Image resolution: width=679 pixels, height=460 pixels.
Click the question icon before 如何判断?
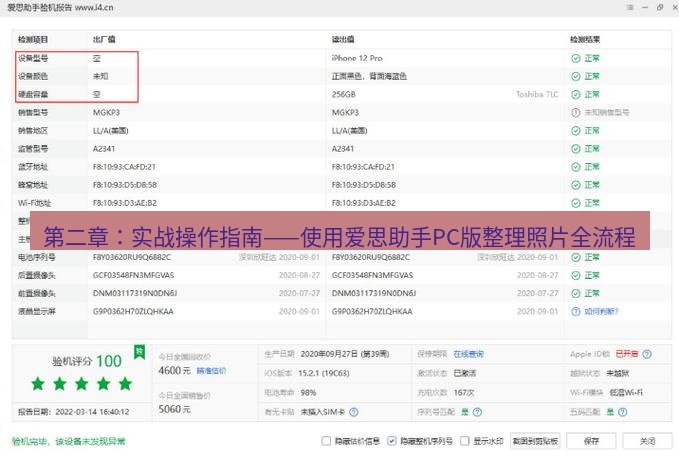coord(576,312)
